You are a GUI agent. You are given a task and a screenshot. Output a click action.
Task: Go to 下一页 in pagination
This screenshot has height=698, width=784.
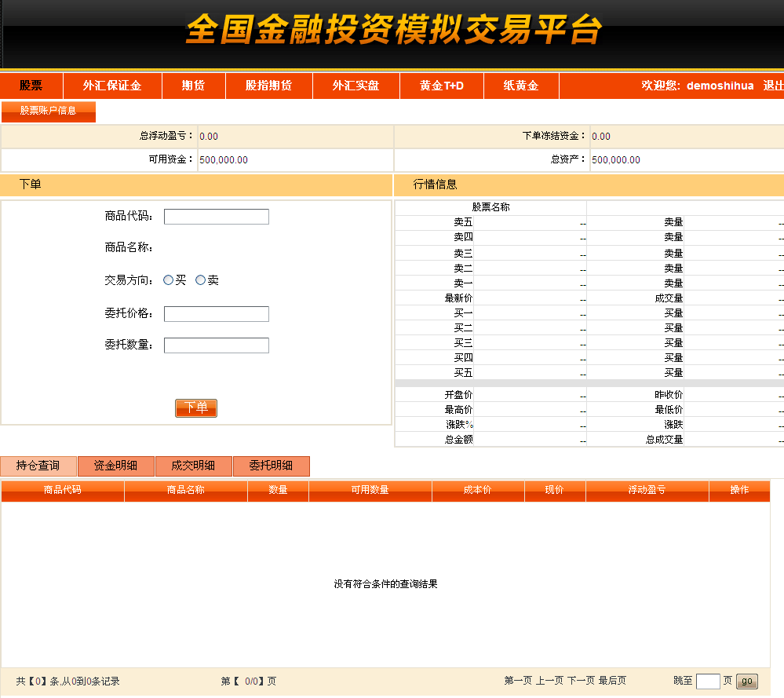coord(581,681)
